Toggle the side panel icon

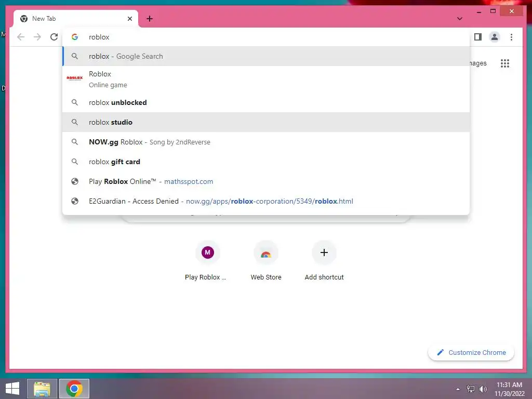tap(478, 37)
